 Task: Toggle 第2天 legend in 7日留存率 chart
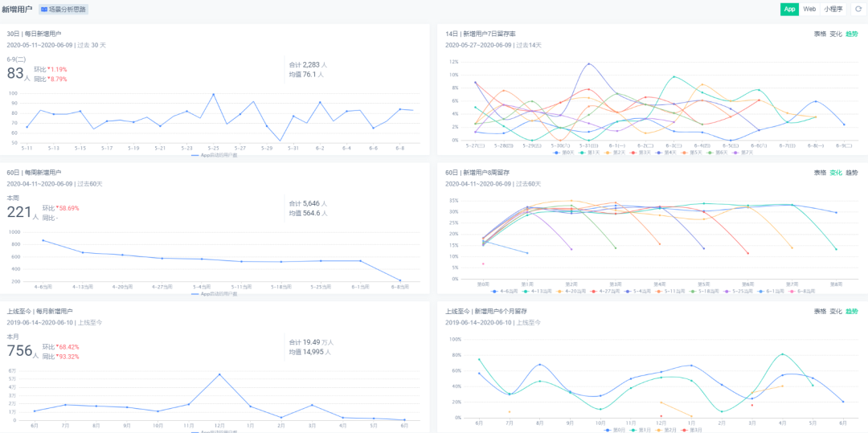(x=615, y=153)
